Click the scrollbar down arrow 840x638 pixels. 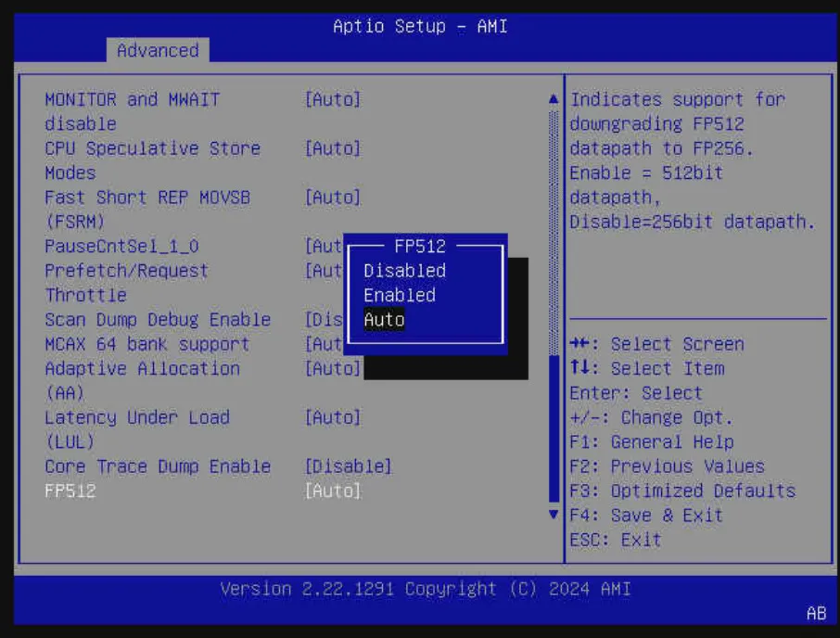[x=554, y=514]
